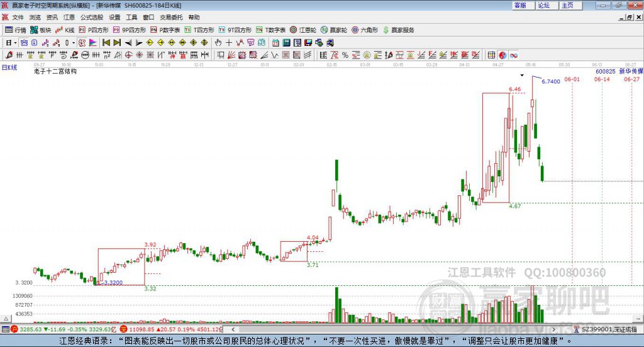
Task: Click the 论坛 button
Action: click(547, 5)
